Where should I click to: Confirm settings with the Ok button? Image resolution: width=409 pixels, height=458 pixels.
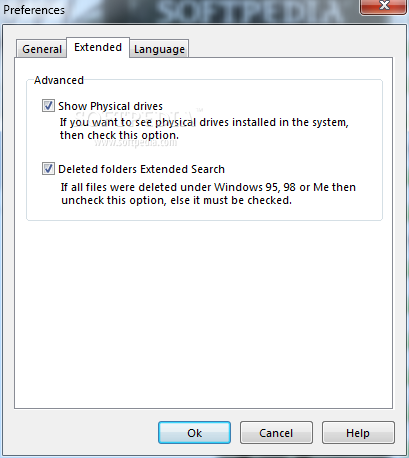(x=194, y=433)
